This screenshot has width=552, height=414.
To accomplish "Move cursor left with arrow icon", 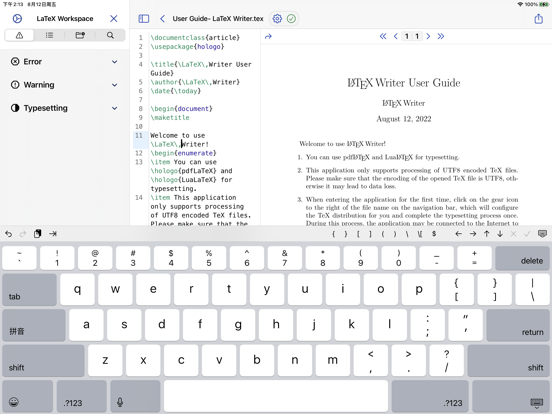I will click(458, 234).
